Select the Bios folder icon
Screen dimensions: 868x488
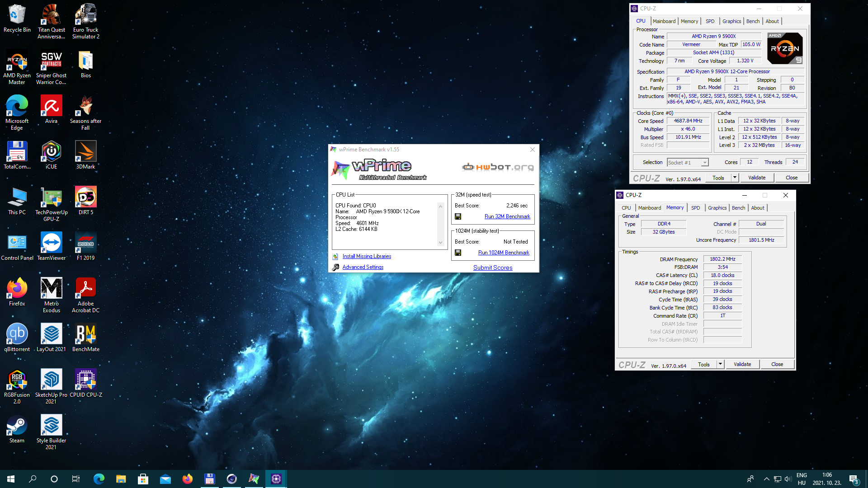point(85,64)
